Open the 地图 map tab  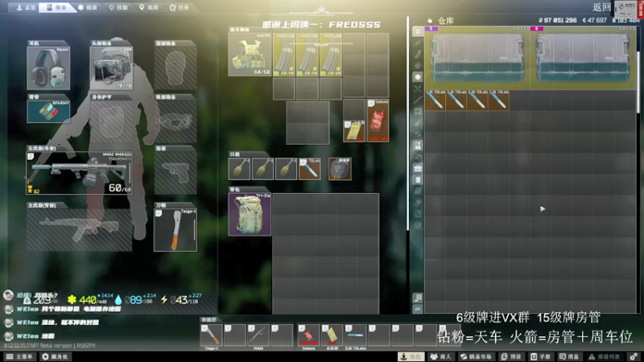[x=148, y=7]
